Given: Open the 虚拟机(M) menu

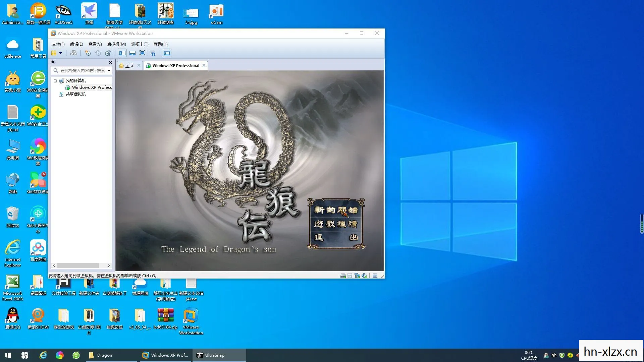Looking at the screenshot, I should coord(116,44).
